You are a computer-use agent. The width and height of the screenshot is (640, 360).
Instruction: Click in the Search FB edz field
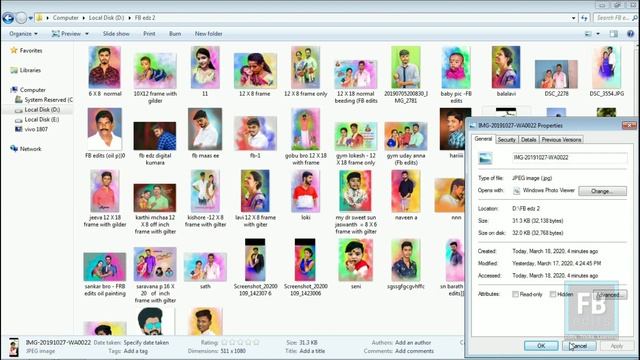[613, 18]
